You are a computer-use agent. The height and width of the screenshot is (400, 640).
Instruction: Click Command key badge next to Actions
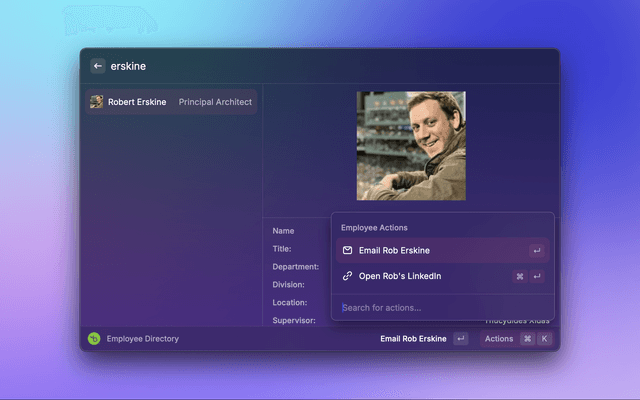coord(527,339)
